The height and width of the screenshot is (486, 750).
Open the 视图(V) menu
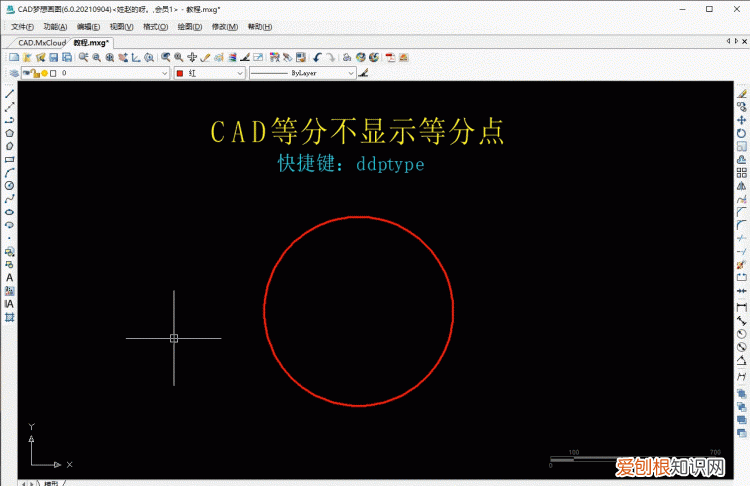click(x=121, y=27)
